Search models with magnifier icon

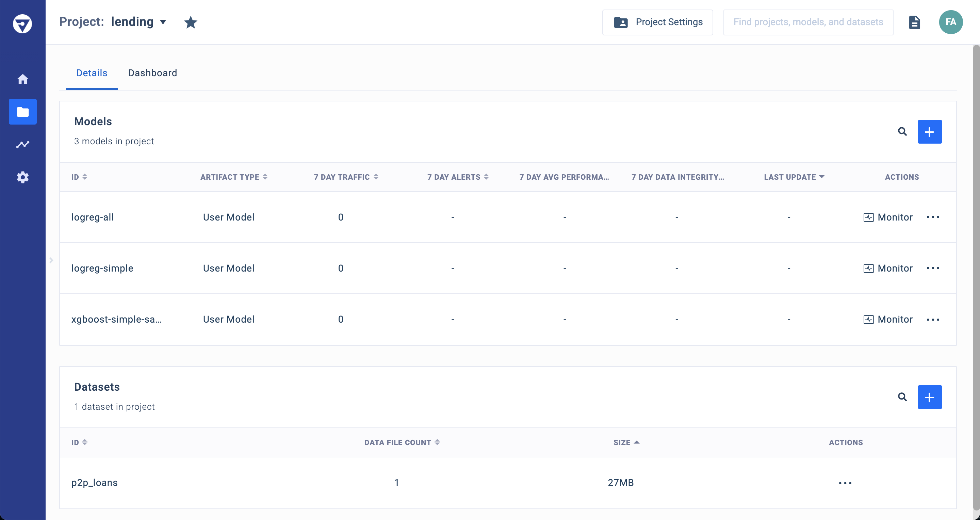(902, 132)
